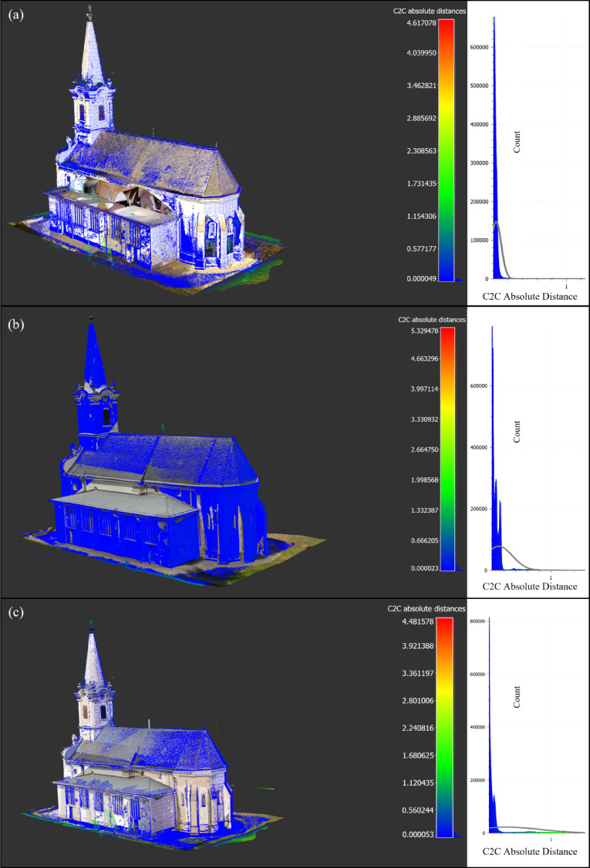Click the scale value 0.666205
This screenshot has width=590, height=868.
424,541
